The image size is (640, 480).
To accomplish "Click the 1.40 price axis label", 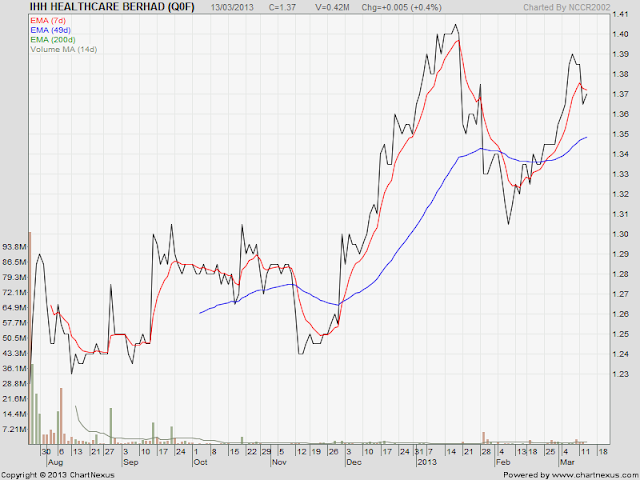I will (620, 34).
